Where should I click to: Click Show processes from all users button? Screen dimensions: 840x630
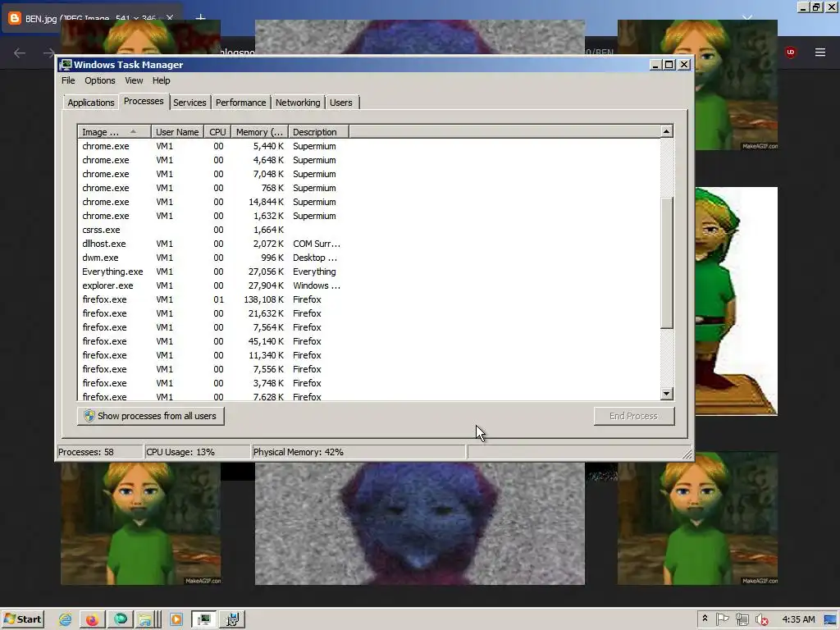click(151, 416)
